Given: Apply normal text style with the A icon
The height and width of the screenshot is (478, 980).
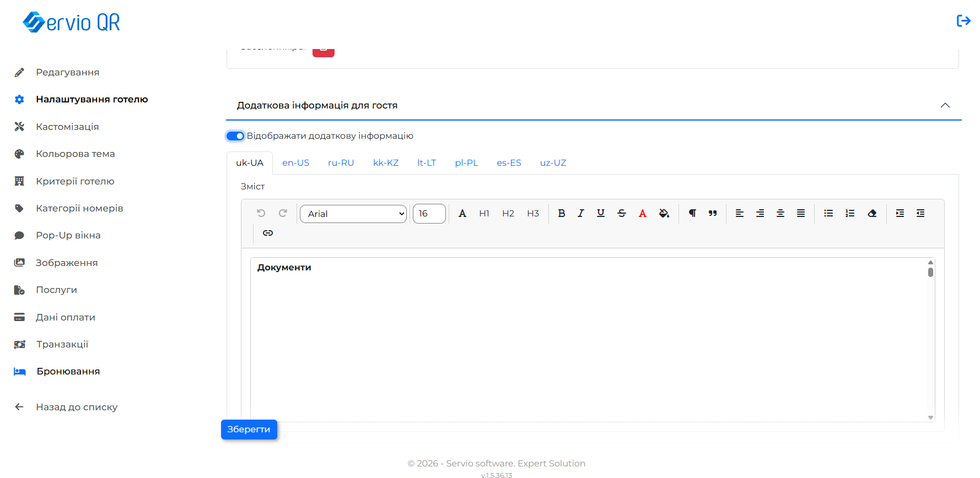Looking at the screenshot, I should point(462,213).
